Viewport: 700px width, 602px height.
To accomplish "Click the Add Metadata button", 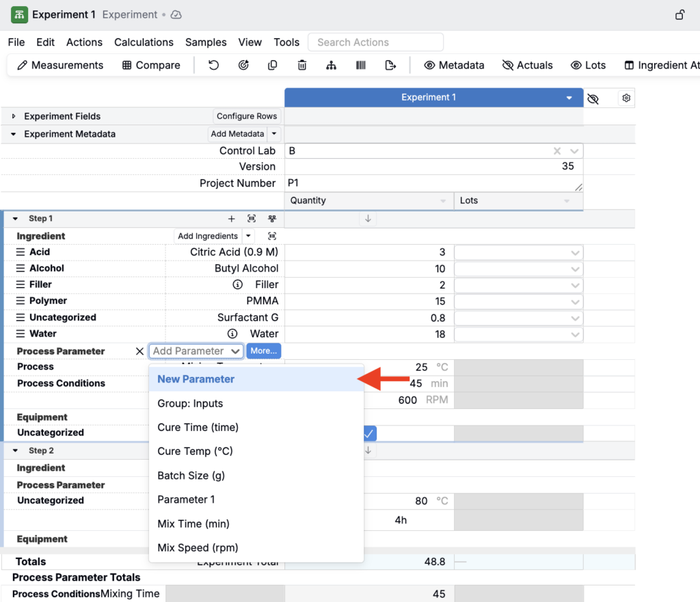I will (237, 134).
